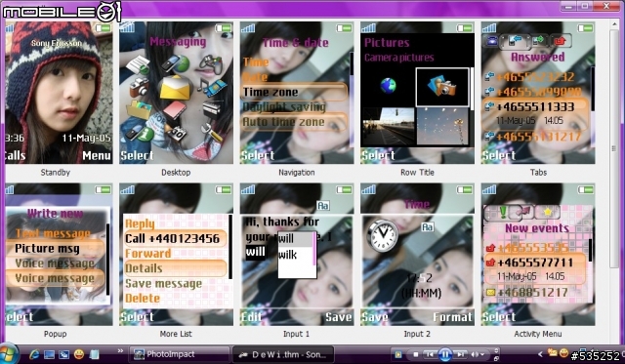Click the yellow folder file manager icon in Desktop preview
The width and height of the screenshot is (625, 364).
[139, 110]
